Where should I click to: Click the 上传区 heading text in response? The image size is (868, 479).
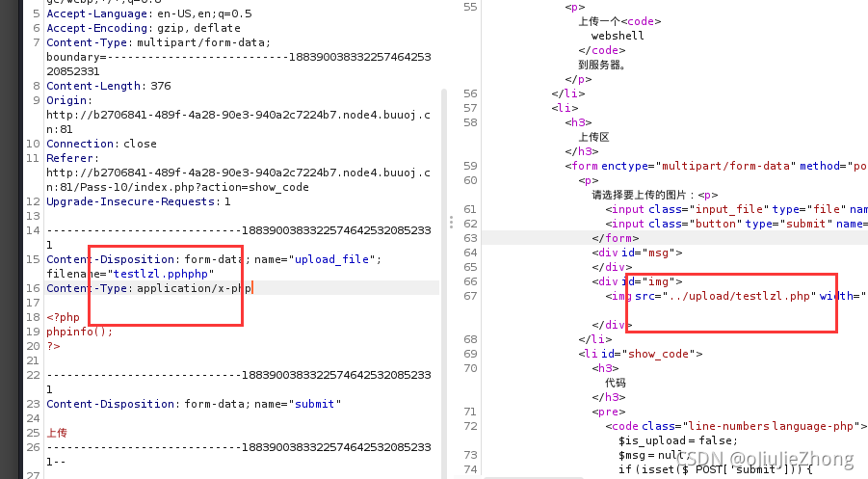coord(594,137)
